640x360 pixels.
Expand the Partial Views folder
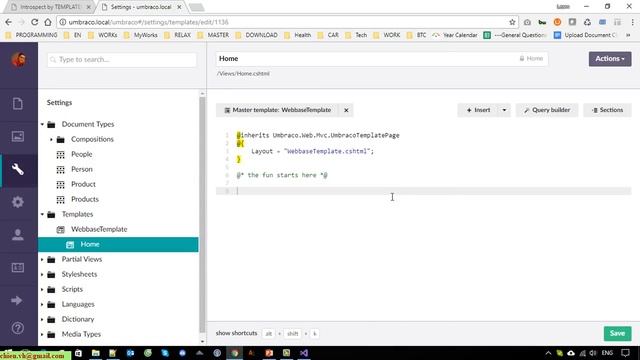(42, 259)
